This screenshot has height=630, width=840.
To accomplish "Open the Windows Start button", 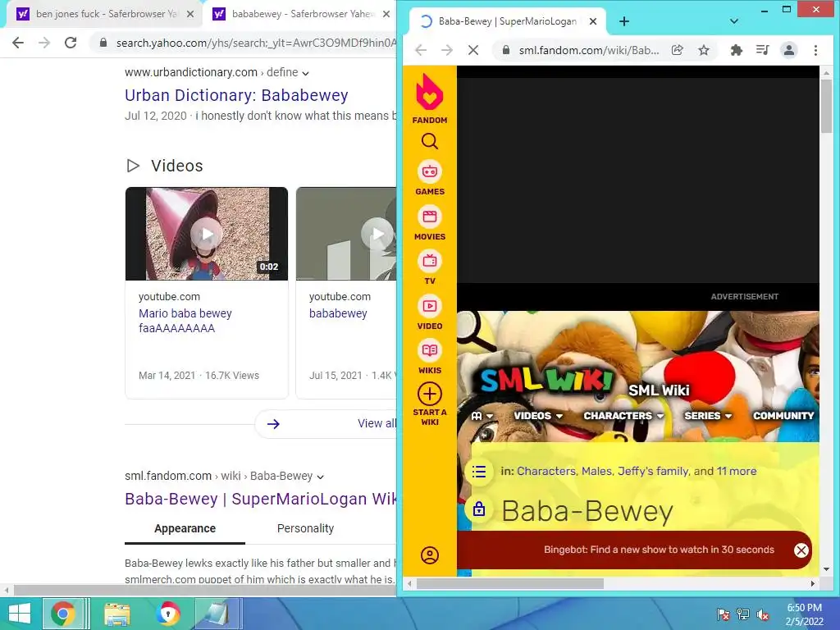I will tap(20, 614).
